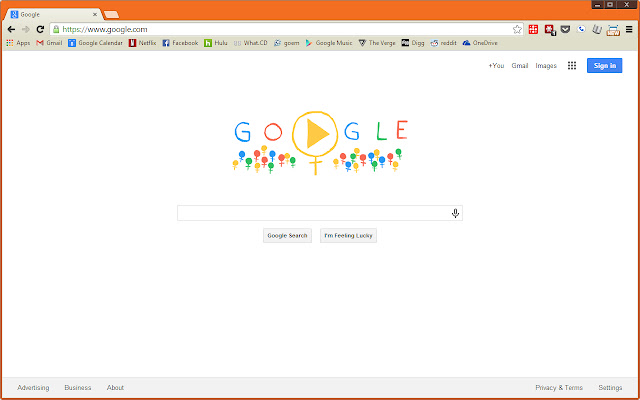Open the Digg bookmark
640x400 pixels.
click(x=413, y=43)
